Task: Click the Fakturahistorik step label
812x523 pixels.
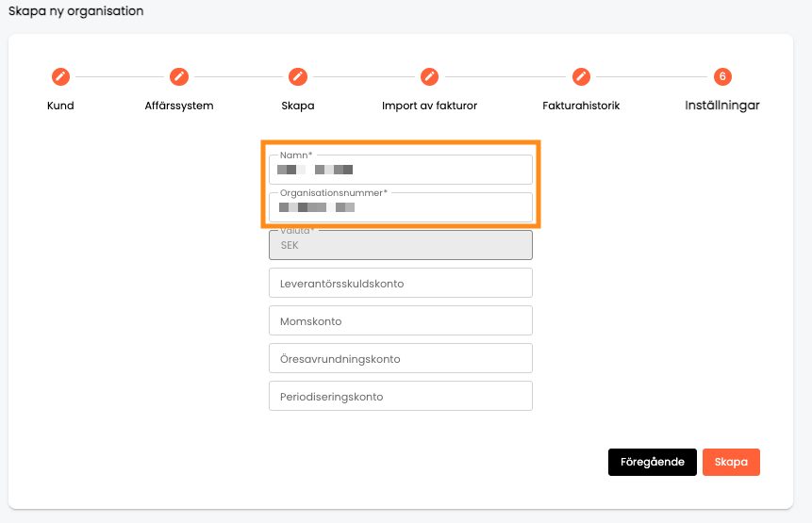Action: coord(581,106)
